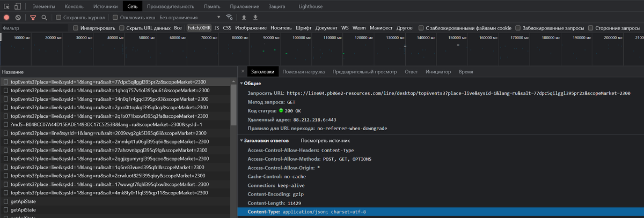
Task: Import HAR file with upload arrow
Action: (x=244, y=18)
